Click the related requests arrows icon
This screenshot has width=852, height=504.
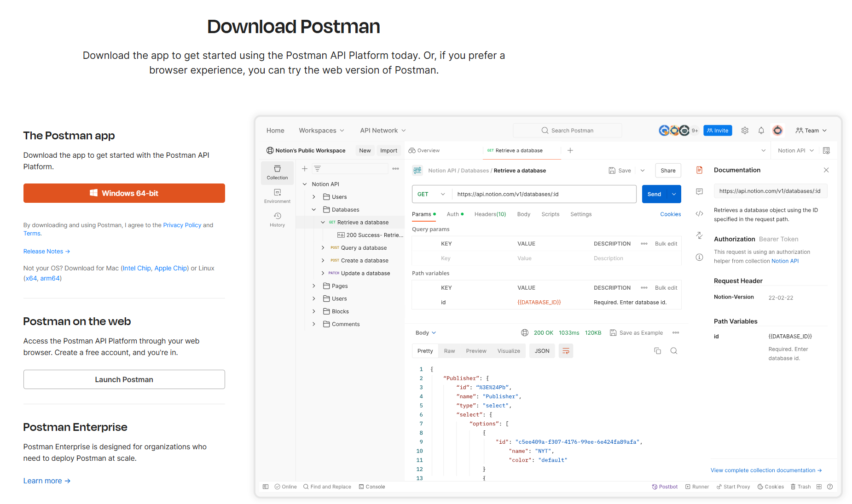[x=699, y=235]
